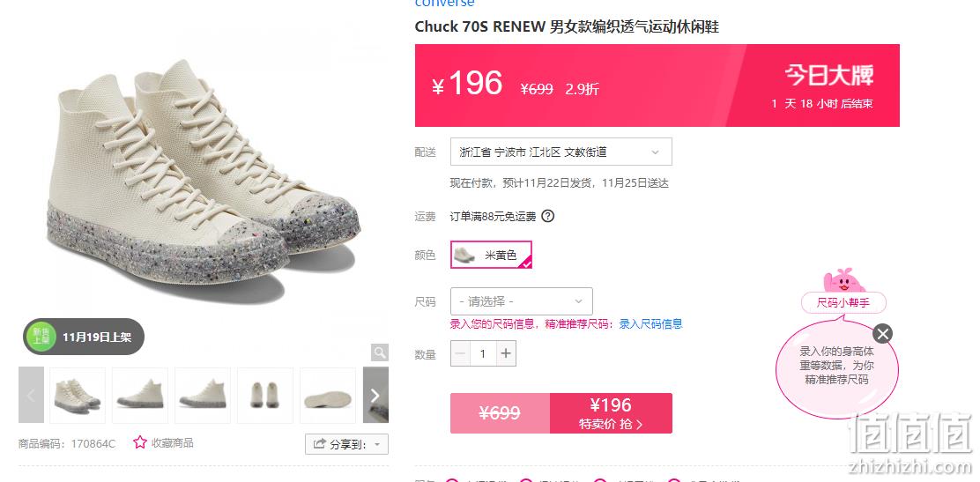Screen dimensions: 980x482
Task: Click the shipping fee question mark icon
Action: 547,216
